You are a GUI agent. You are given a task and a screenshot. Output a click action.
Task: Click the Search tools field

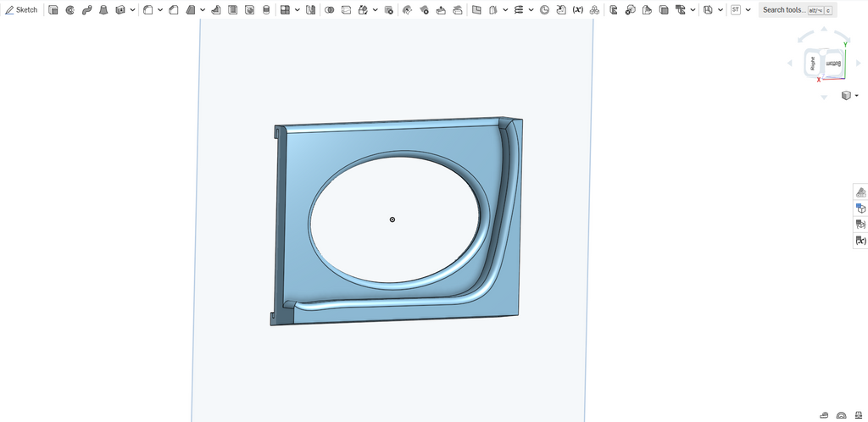(x=798, y=10)
